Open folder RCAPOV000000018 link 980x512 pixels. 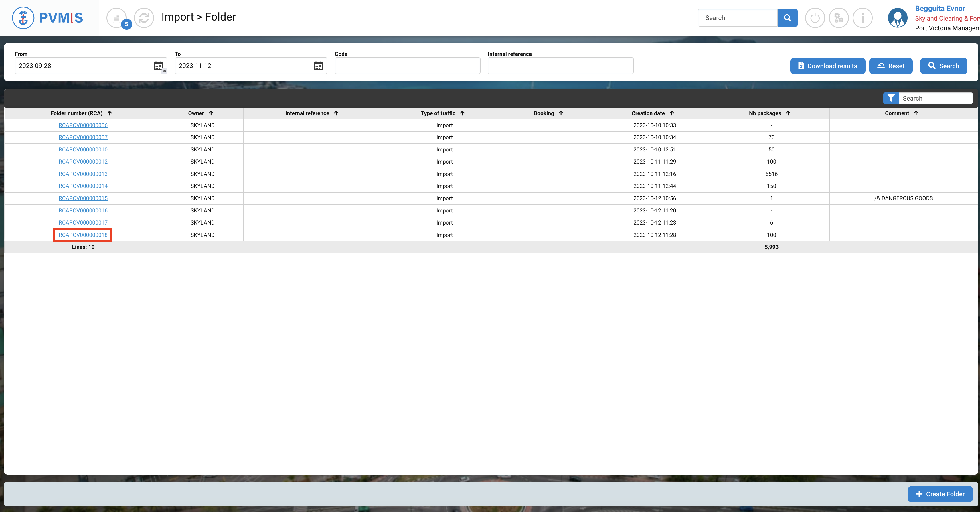pyautogui.click(x=83, y=235)
